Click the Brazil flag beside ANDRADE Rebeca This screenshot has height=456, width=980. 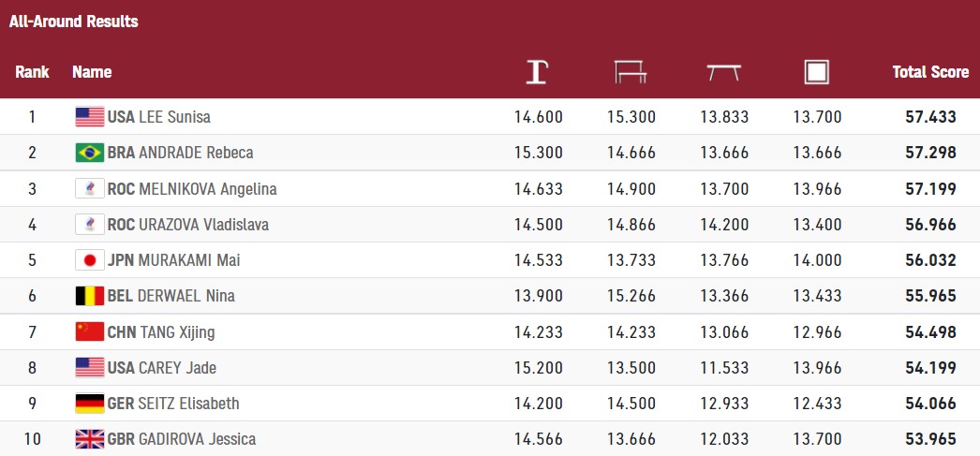(89, 153)
